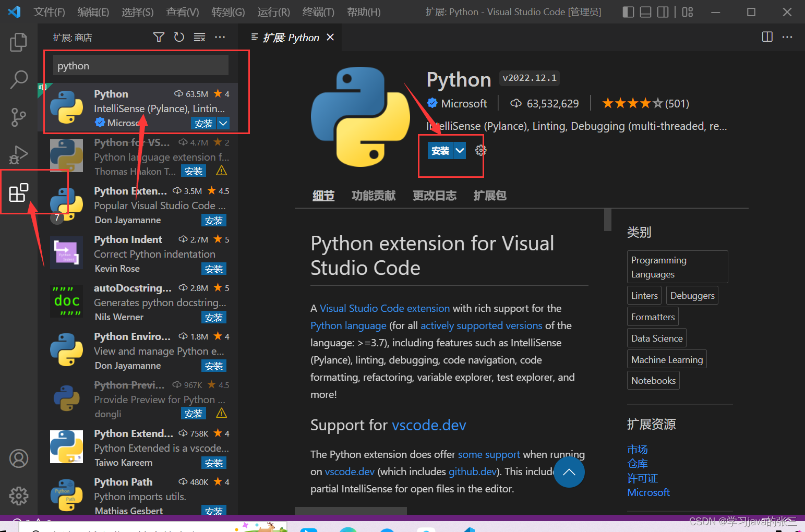Open the Source Control view

click(19, 117)
